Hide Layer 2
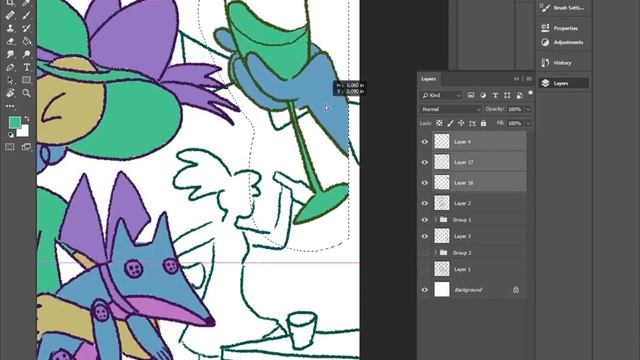 (424, 203)
